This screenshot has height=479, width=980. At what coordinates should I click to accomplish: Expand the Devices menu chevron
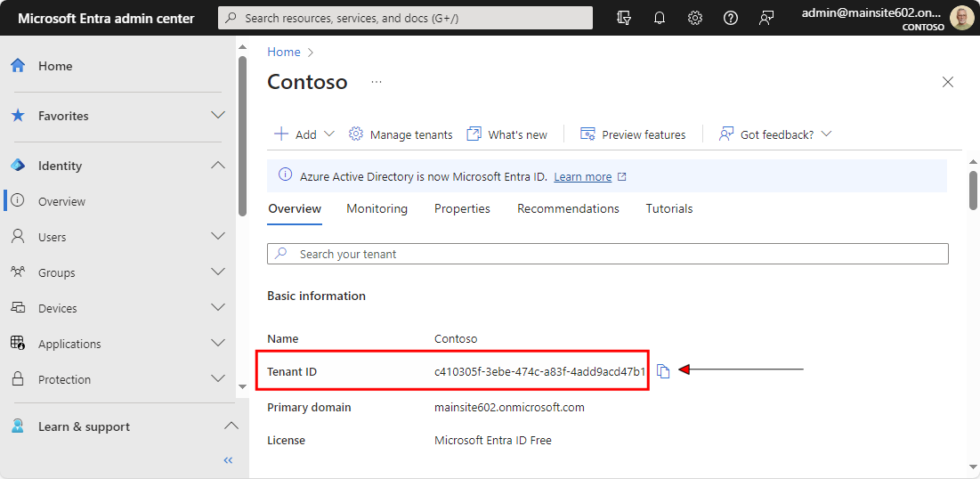coord(218,308)
